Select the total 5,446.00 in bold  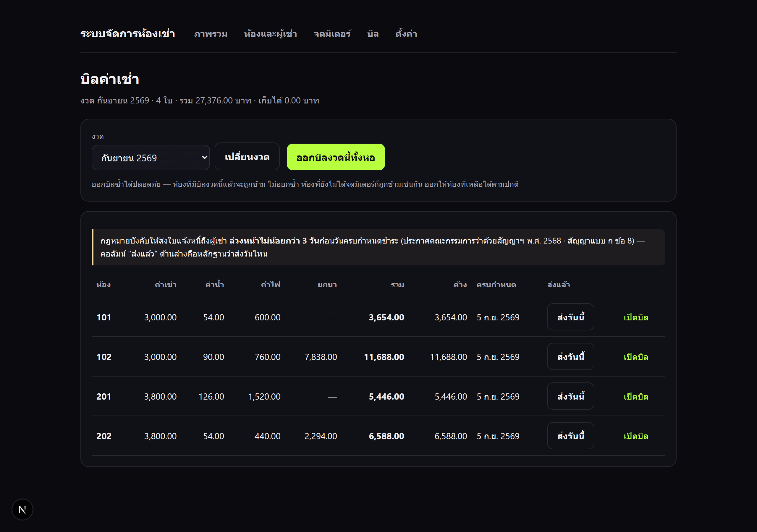pos(386,396)
